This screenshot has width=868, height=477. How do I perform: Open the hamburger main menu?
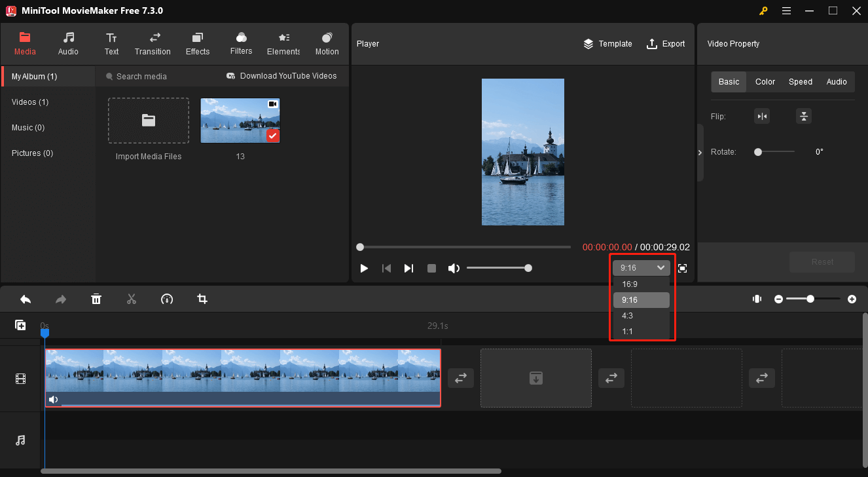[786, 10]
